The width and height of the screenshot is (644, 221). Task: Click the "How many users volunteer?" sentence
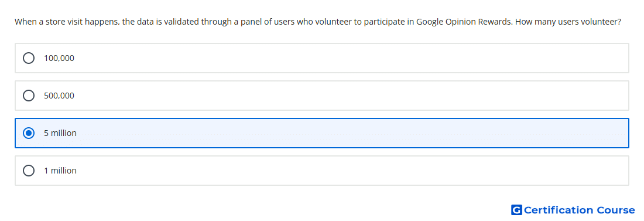coord(568,22)
